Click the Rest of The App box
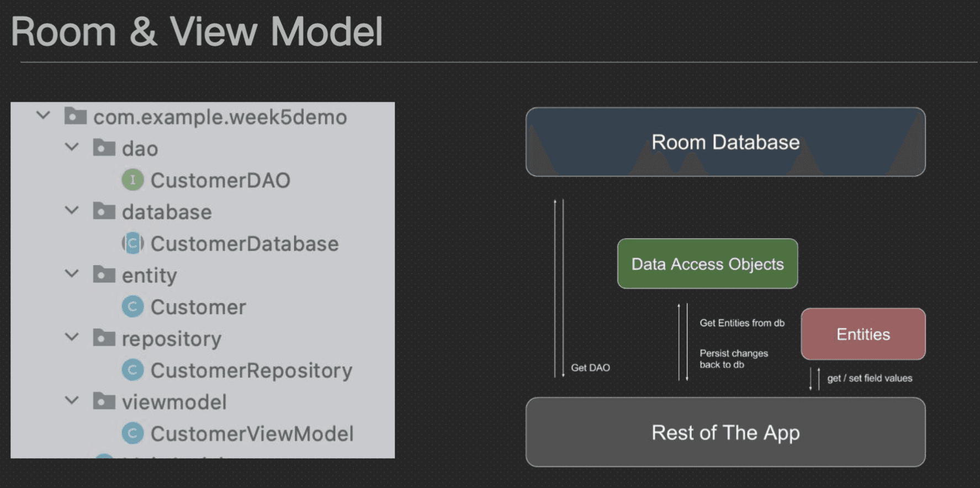The width and height of the screenshot is (980, 488). [725, 432]
